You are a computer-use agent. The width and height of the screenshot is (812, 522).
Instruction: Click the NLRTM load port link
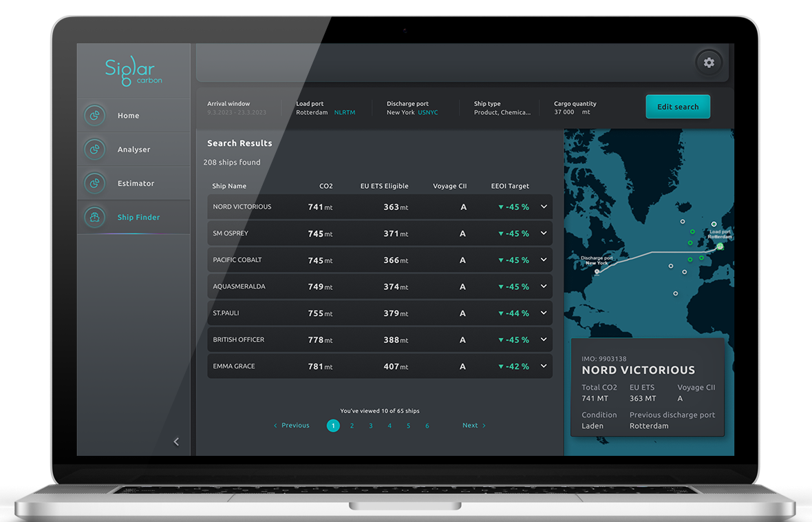pyautogui.click(x=344, y=112)
